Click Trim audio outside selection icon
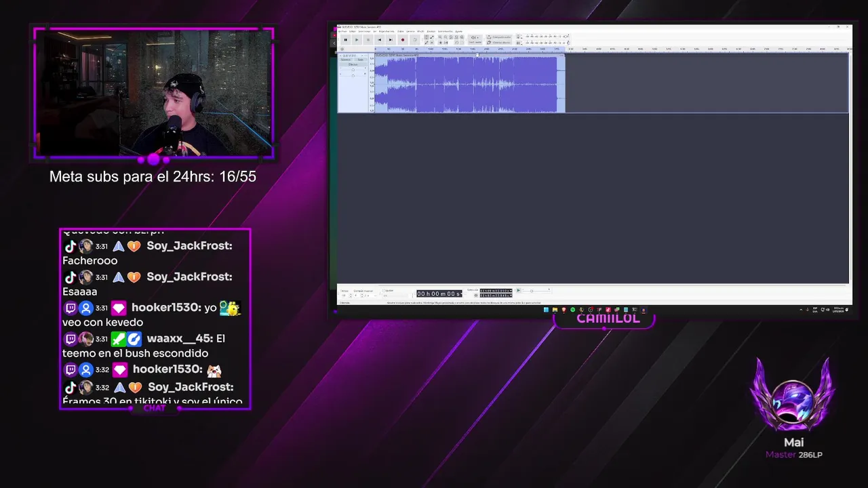Screen dimensions: 868x488 click(x=440, y=43)
